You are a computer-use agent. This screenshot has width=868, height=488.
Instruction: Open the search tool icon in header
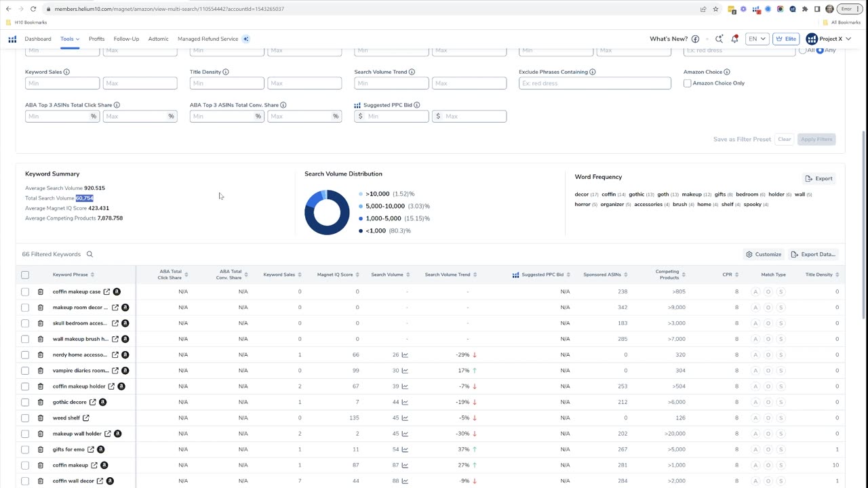tap(719, 39)
